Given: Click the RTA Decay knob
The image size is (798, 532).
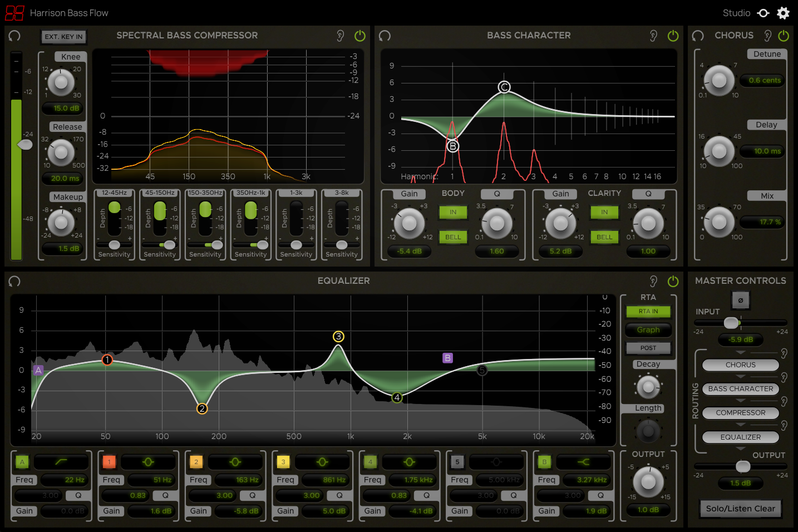Looking at the screenshot, I should tap(648, 386).
